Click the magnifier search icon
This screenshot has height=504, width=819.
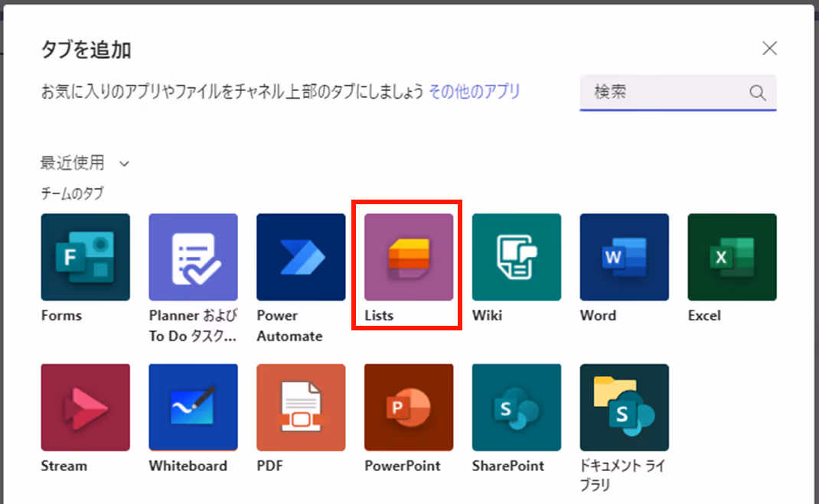pyautogui.click(x=757, y=93)
